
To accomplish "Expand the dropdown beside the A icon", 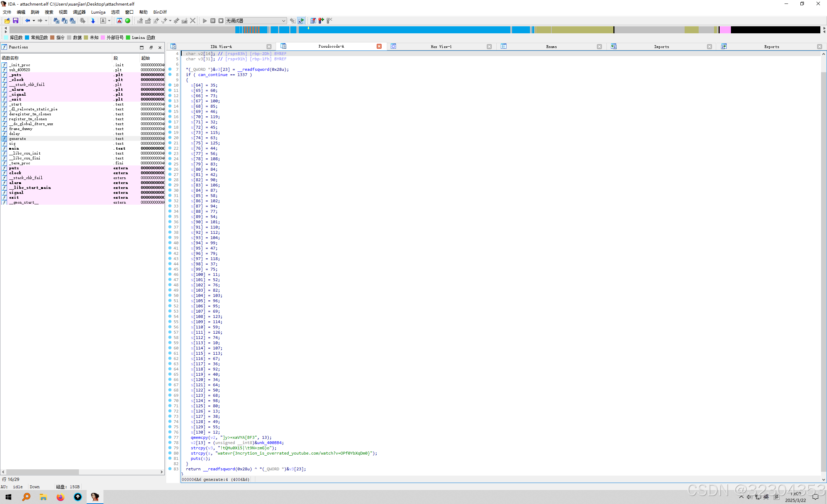I will tap(109, 21).
